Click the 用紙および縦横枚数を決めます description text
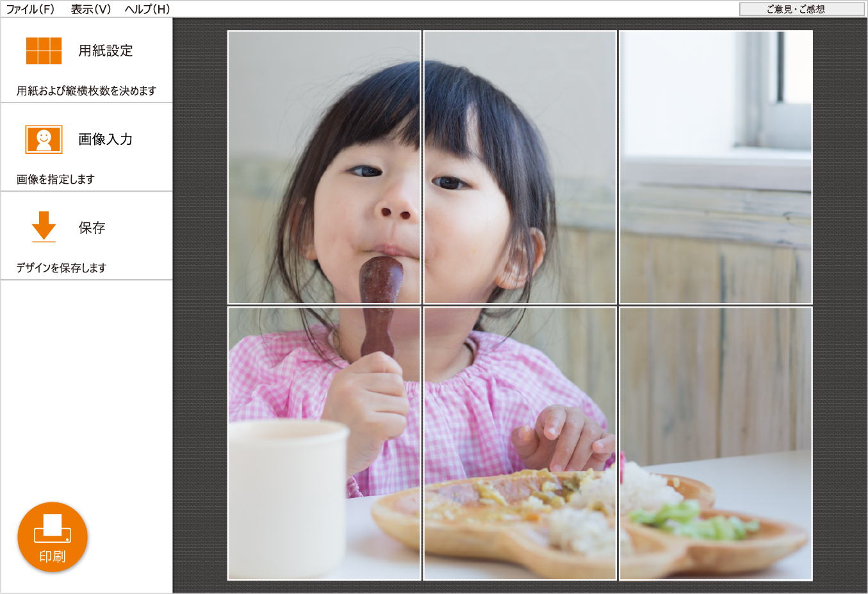The image size is (868, 594). (x=86, y=91)
